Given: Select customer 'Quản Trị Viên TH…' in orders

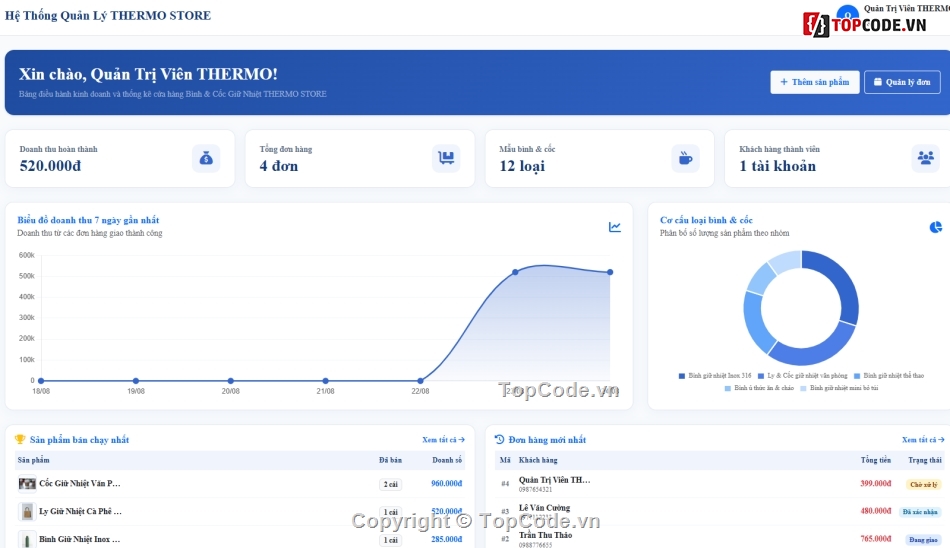Looking at the screenshot, I should click(x=554, y=480).
